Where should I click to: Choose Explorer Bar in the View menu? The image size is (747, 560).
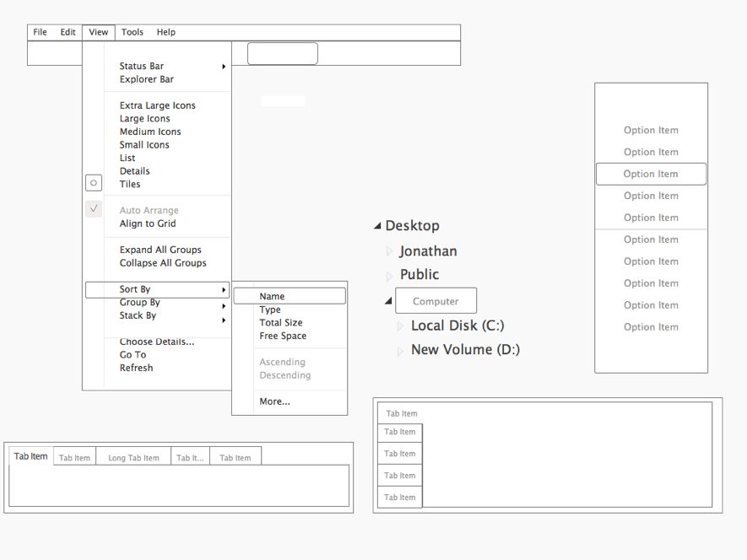coord(146,79)
